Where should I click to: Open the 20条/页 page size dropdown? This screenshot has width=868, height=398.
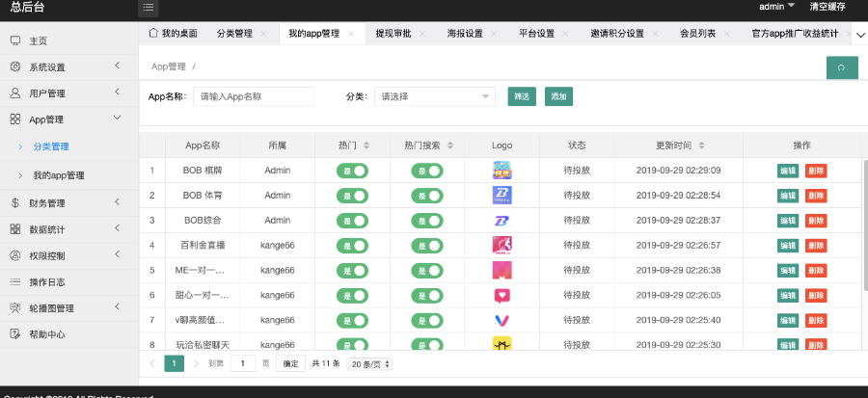(369, 364)
